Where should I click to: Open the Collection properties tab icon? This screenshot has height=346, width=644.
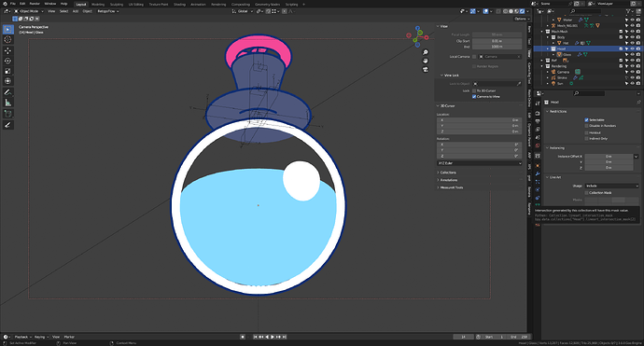[x=538, y=155]
